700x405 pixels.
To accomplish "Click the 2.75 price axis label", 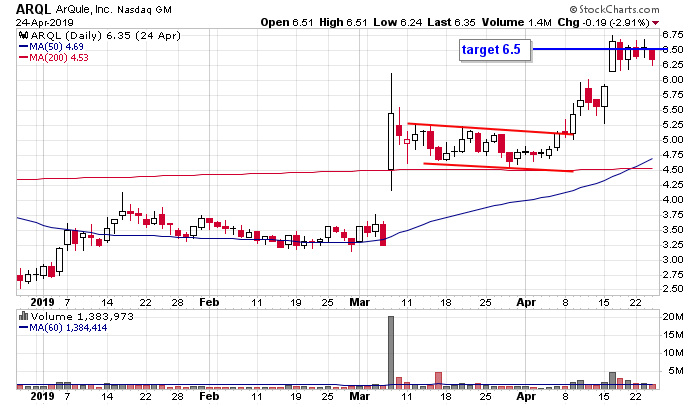I will 673,275.
